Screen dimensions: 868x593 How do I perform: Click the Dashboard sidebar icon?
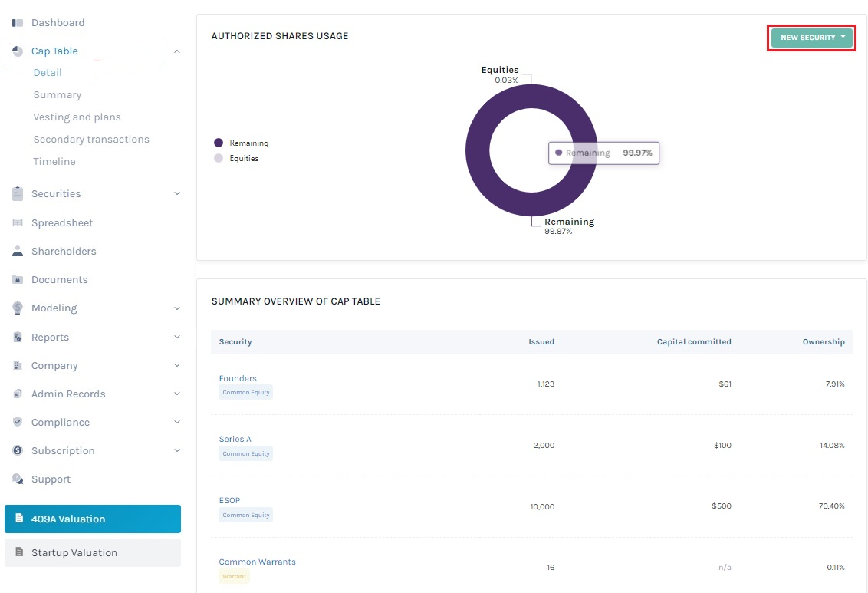click(18, 23)
